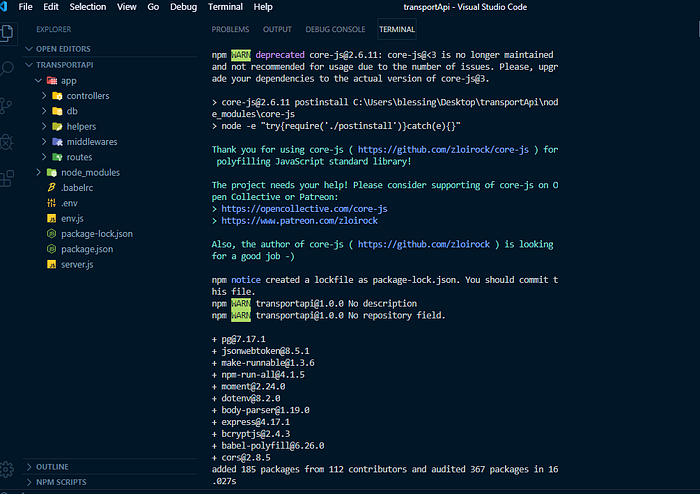Open the Extensions activity bar icon

pos(6,179)
